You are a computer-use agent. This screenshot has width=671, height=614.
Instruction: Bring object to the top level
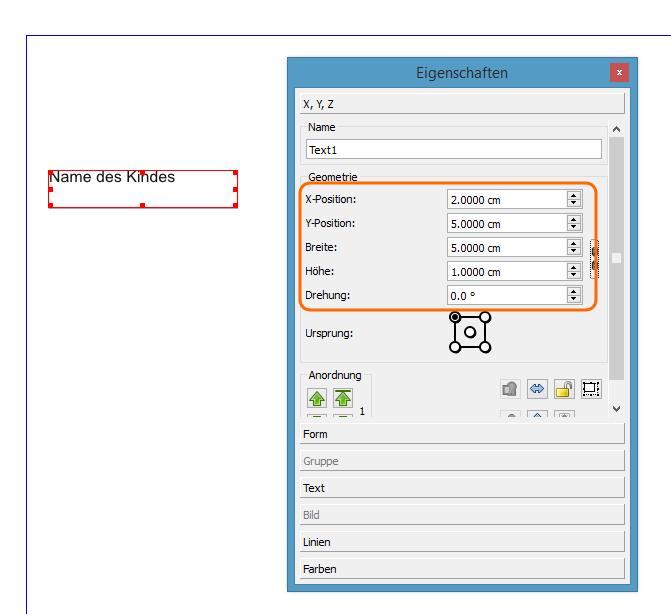pos(343,399)
